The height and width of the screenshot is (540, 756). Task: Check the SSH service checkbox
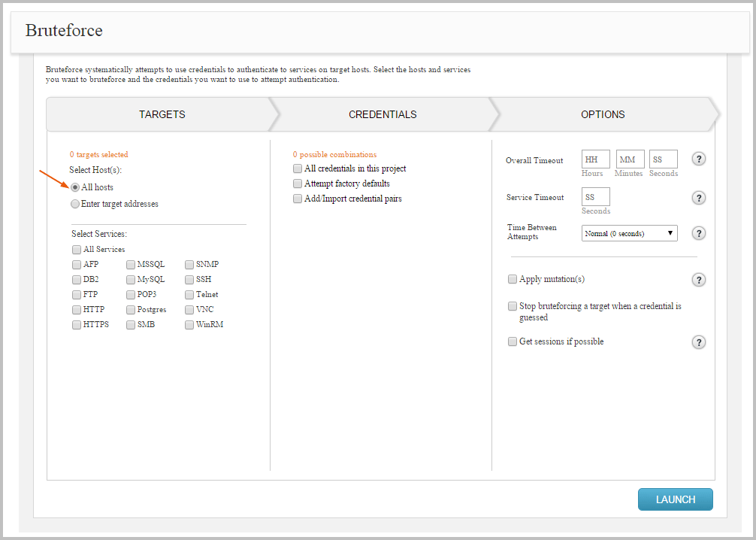point(189,280)
